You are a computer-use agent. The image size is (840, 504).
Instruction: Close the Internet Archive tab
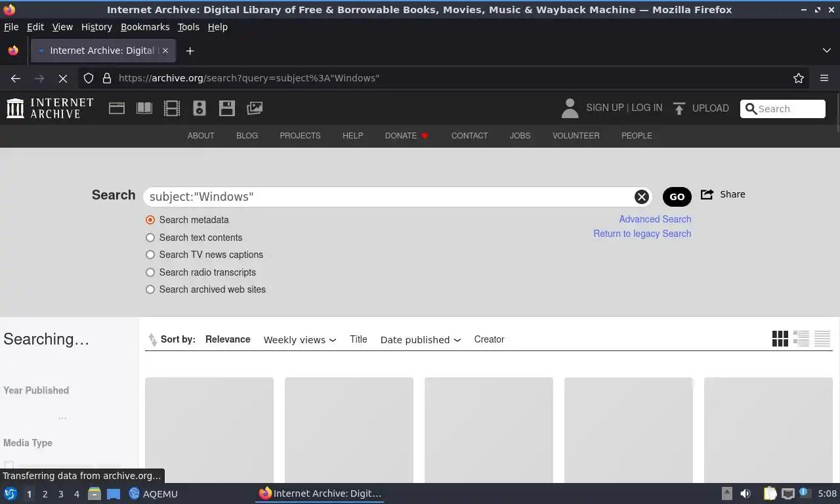165,51
